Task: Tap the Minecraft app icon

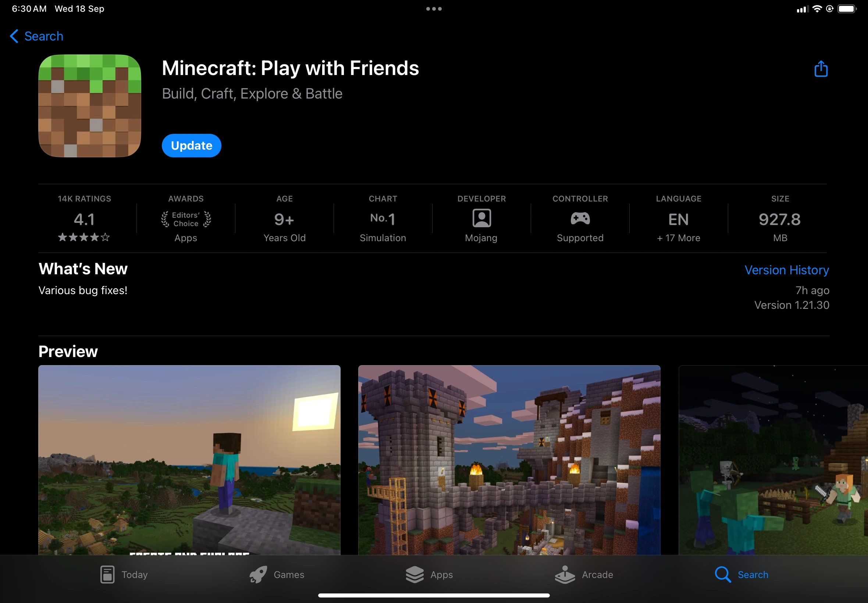Action: [90, 107]
